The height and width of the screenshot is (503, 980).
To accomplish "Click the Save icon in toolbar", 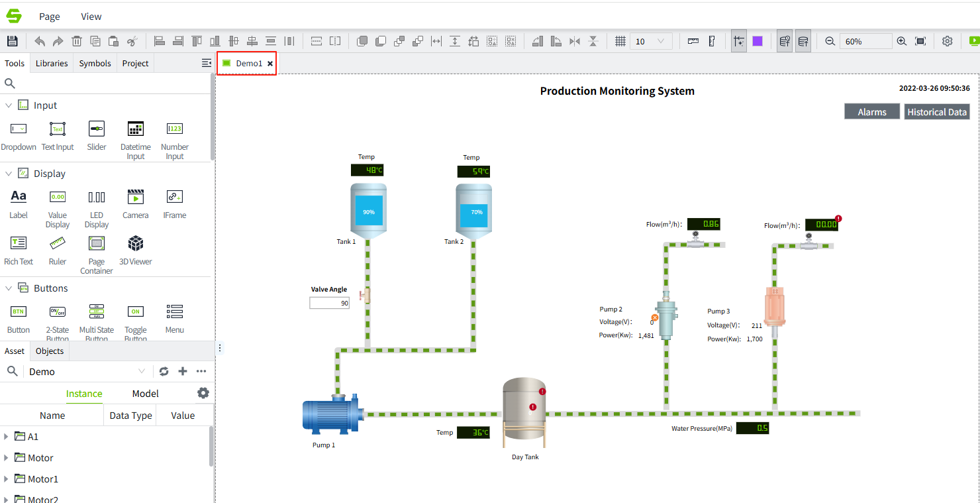I will [x=13, y=41].
